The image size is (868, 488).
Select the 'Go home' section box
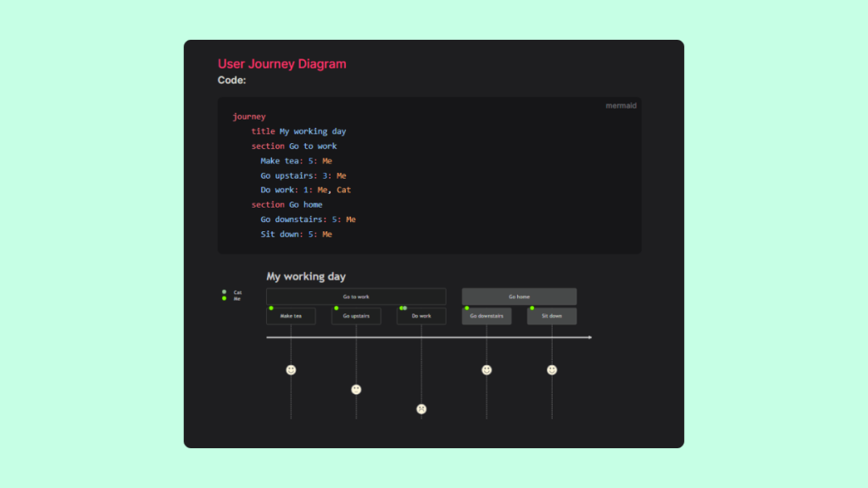point(520,297)
